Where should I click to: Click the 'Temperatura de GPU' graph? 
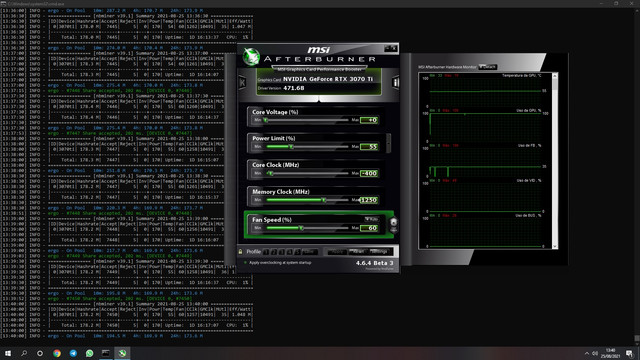coord(486,91)
